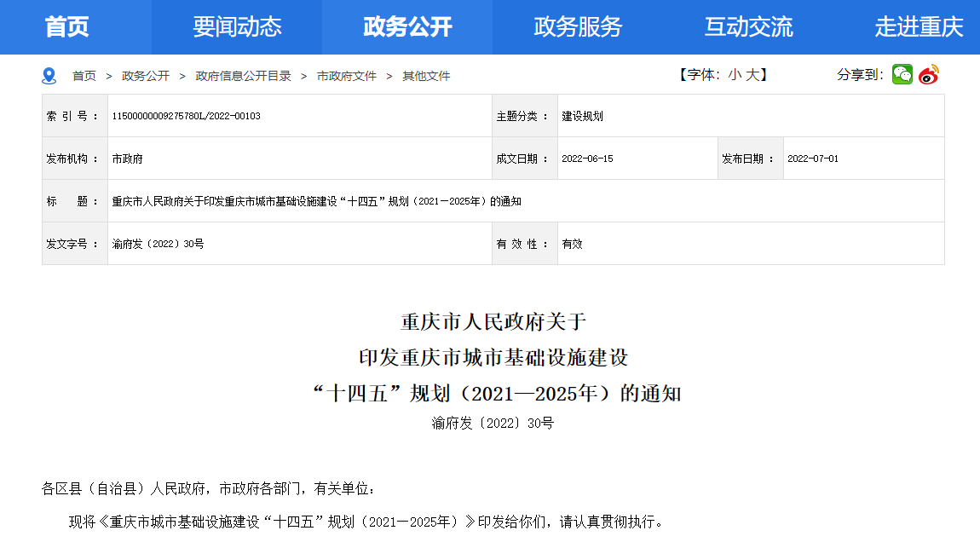Click the 渝府发〔2022〕30号 document number cell
980x542 pixels.
158,244
